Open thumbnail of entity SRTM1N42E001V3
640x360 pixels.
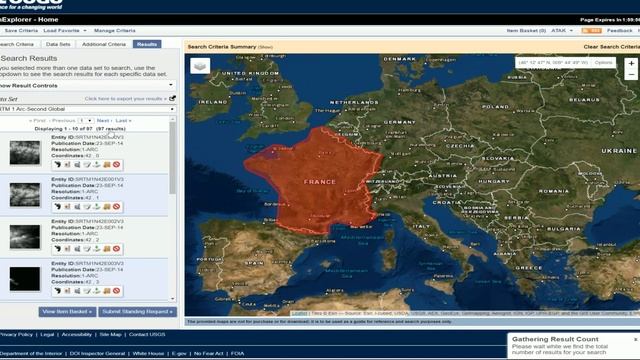(x=25, y=195)
